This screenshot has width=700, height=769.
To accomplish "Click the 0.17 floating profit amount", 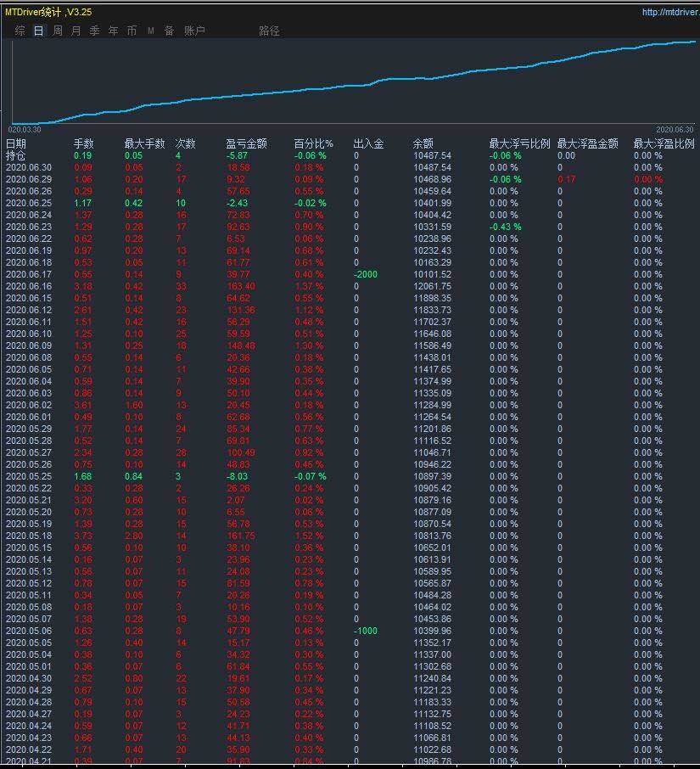I will click(566, 179).
